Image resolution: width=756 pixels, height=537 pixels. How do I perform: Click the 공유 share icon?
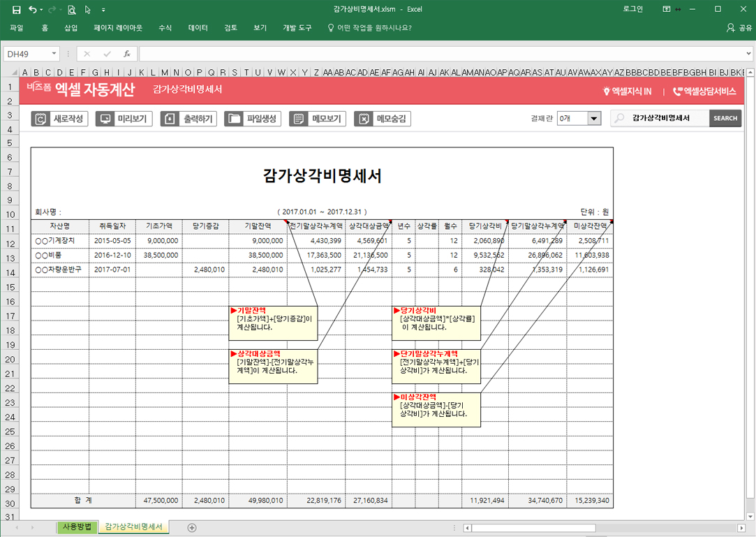(x=739, y=28)
